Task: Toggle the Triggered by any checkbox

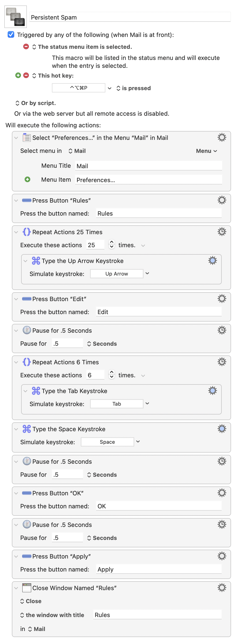Action: coord(11,34)
